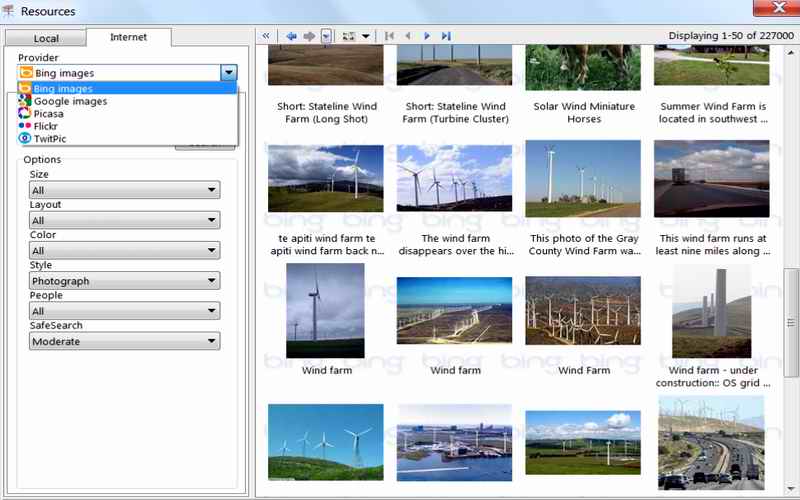Switch to the Local tab
Viewport: 800px width, 500px height.
(x=46, y=38)
